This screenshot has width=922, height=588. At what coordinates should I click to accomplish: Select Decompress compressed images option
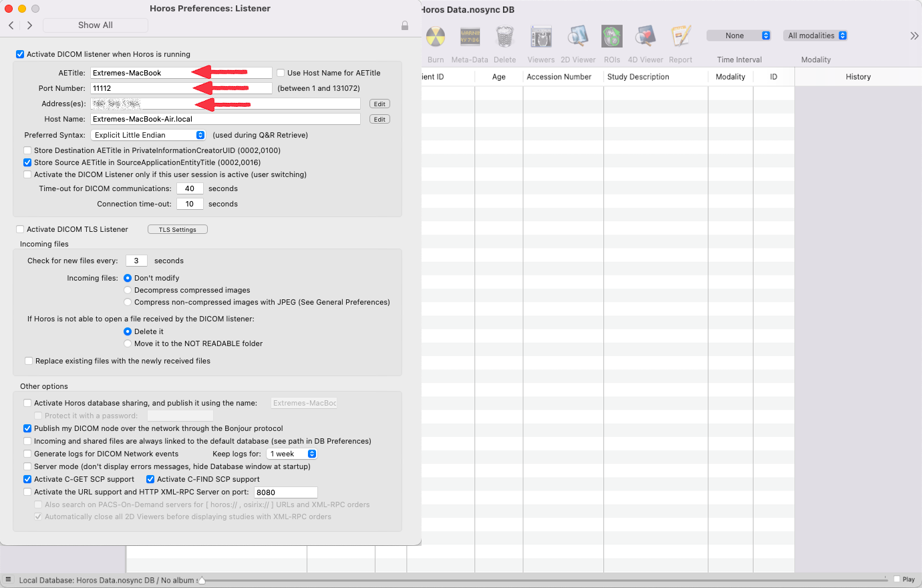(128, 290)
